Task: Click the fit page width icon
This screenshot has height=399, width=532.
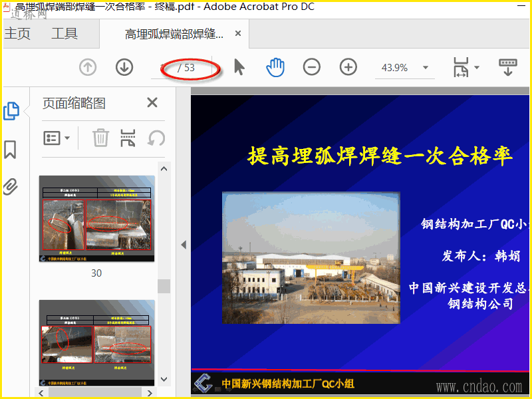Action: point(461,67)
